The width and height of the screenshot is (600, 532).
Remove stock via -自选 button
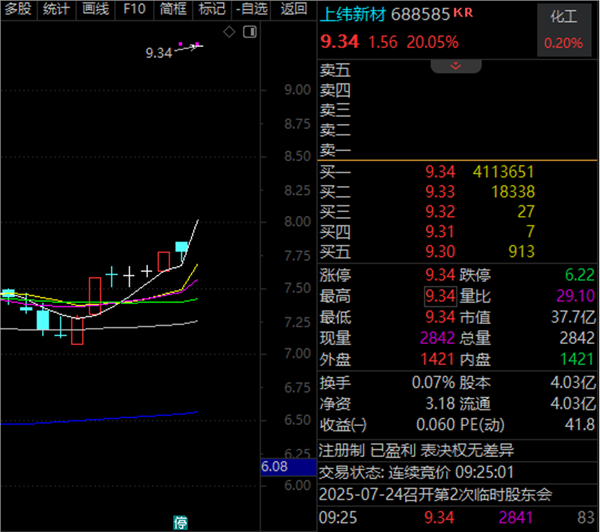coord(251,9)
